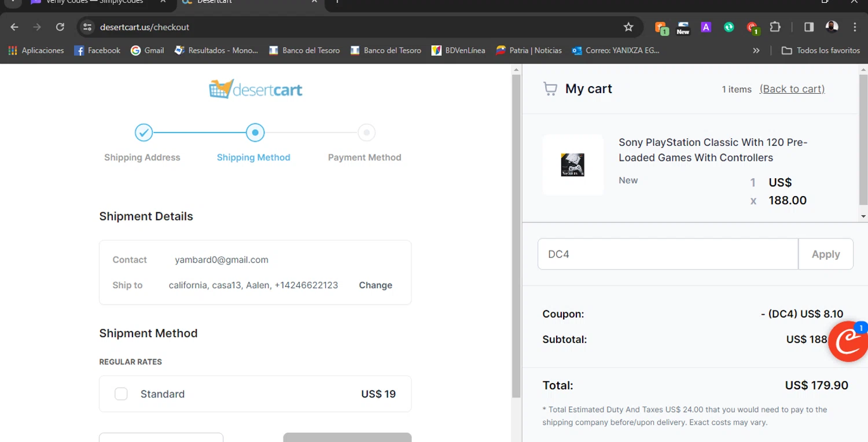Go back to the previous page
Viewport: 868px width, 442px height.
coord(14,27)
